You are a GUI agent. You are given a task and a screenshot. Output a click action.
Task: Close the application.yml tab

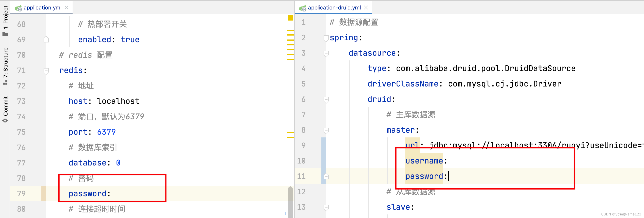pos(67,8)
